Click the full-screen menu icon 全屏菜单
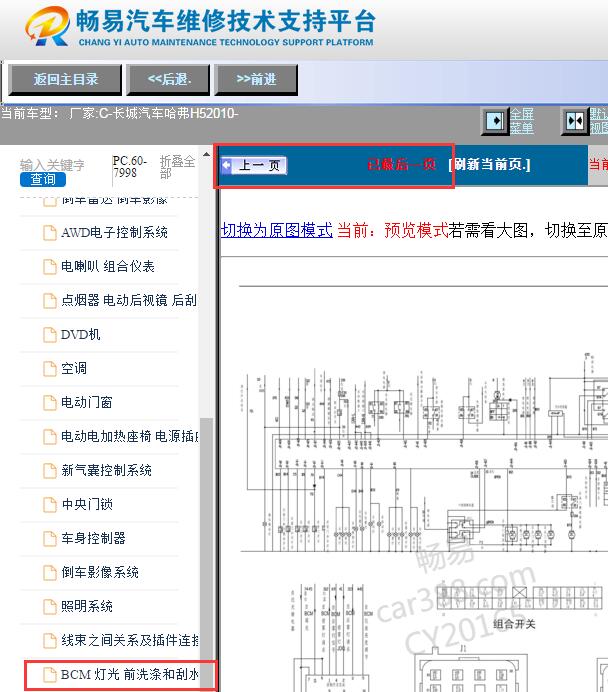Image resolution: width=608 pixels, height=692 pixels. 495,120
